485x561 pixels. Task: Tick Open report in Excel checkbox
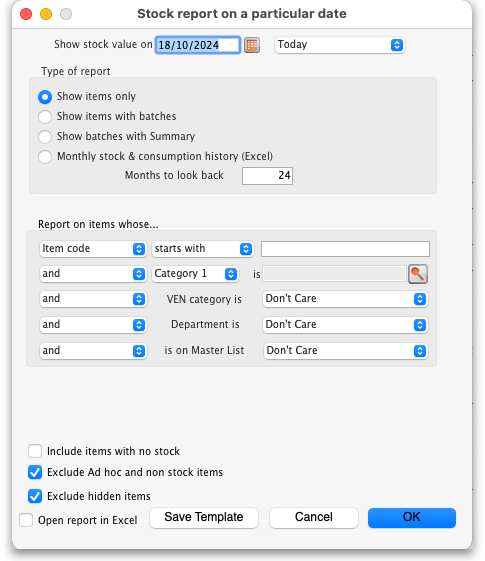tap(26, 520)
